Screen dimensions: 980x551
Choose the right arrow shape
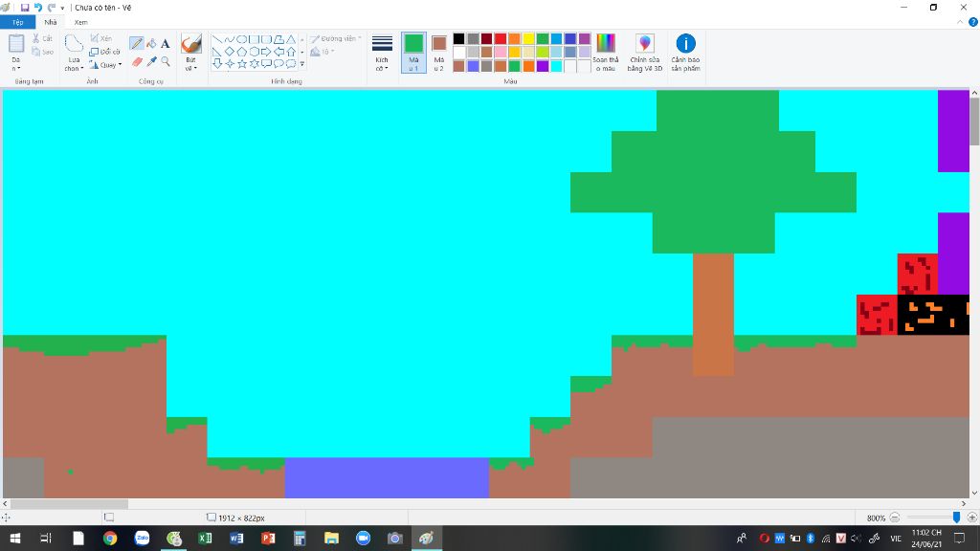click(x=266, y=52)
